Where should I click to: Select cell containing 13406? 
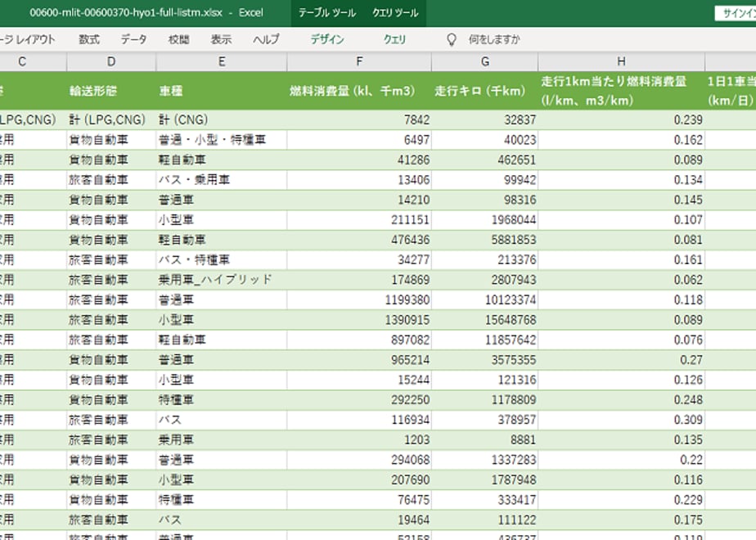pyautogui.click(x=359, y=180)
